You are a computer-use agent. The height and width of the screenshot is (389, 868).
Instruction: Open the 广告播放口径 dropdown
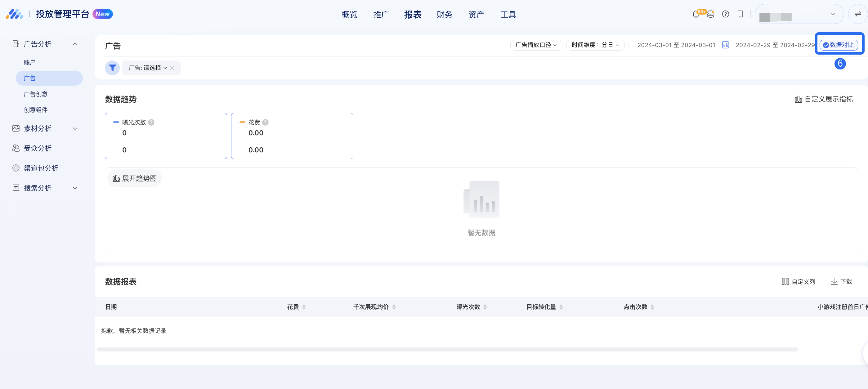coord(536,45)
